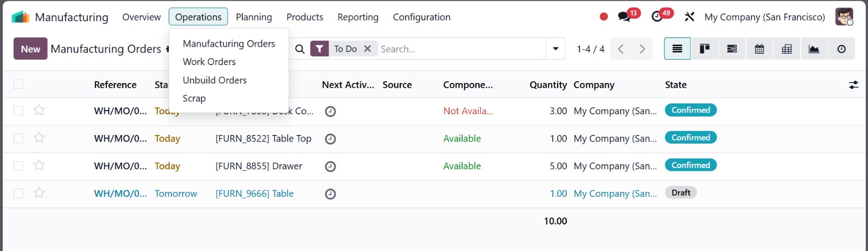
Task: Open activities clock with 49 badge
Action: click(x=657, y=17)
